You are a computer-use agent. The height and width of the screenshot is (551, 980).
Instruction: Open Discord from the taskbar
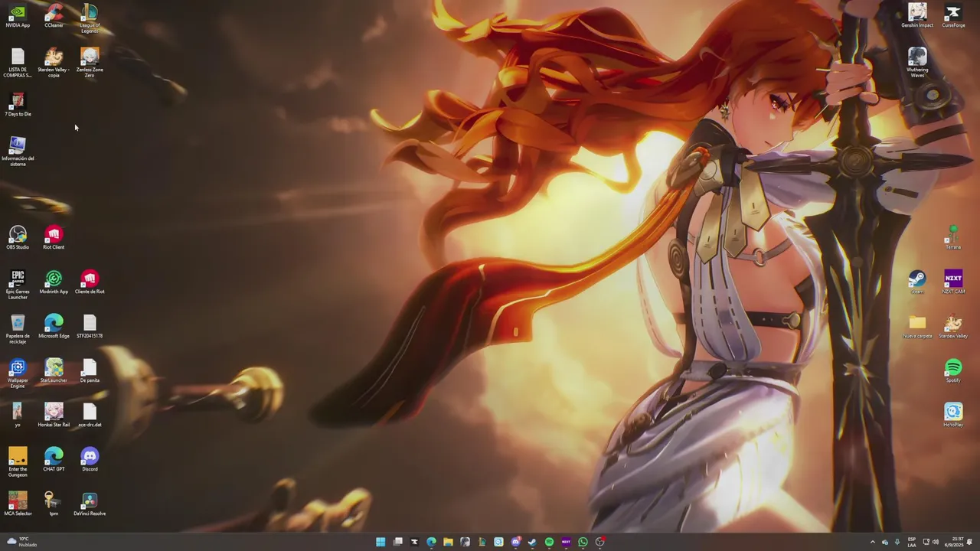pyautogui.click(x=515, y=542)
